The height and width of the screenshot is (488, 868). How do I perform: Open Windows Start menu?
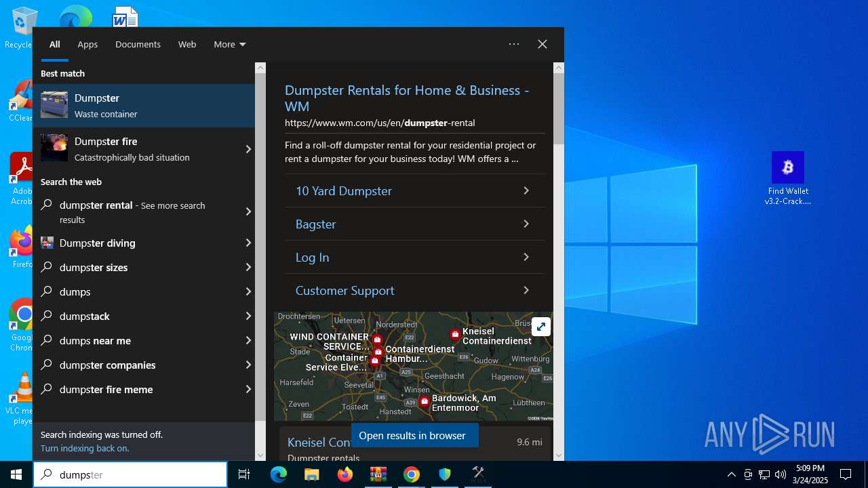[x=16, y=474]
